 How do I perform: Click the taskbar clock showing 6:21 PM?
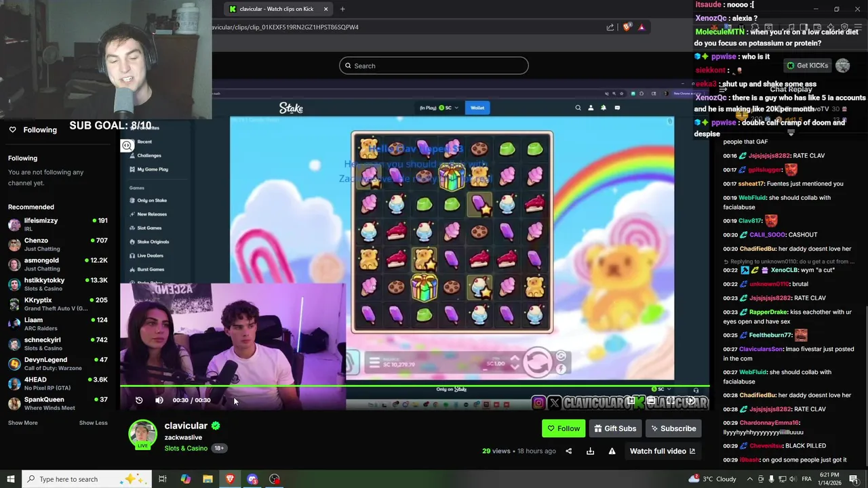point(829,479)
